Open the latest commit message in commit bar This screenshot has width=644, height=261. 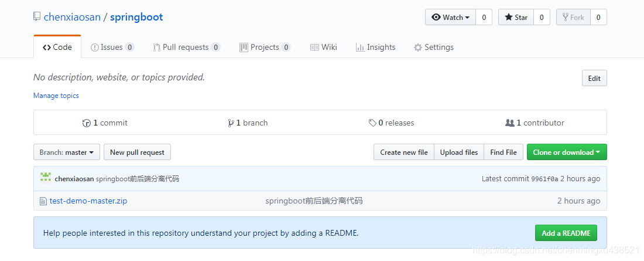(x=138, y=179)
